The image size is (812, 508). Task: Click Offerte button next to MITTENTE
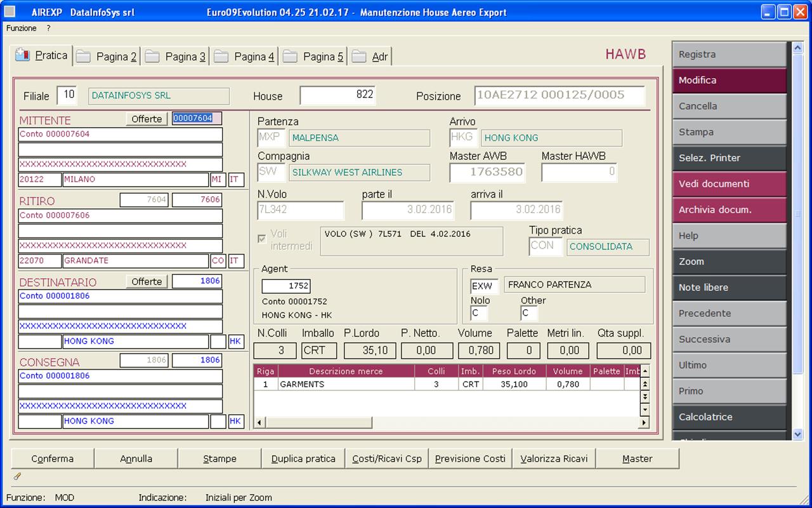pos(147,119)
